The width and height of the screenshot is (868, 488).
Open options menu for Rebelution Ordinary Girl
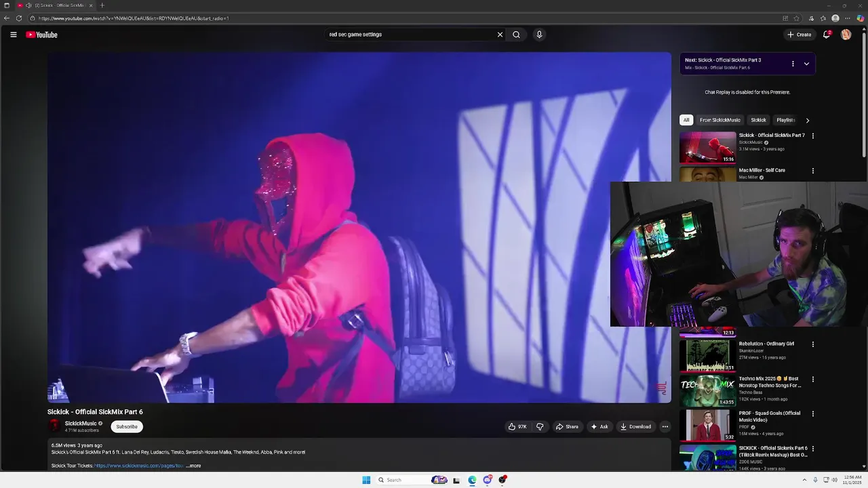click(813, 344)
